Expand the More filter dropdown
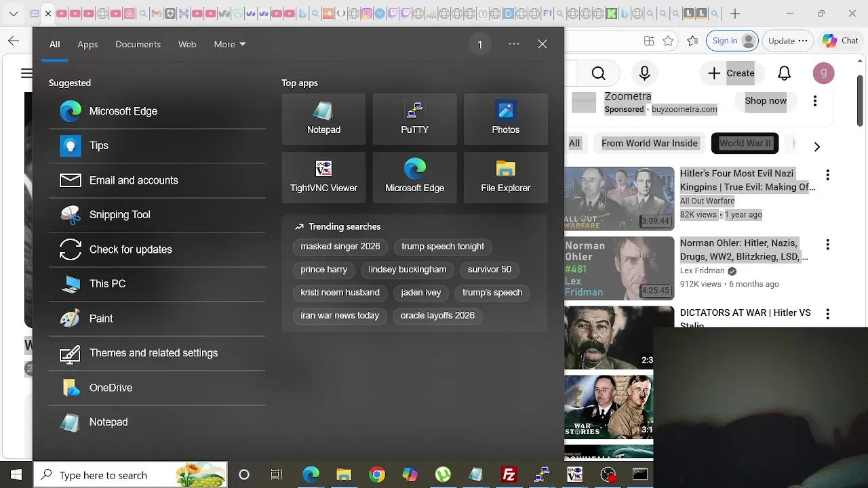This screenshot has height=488, width=868. pyautogui.click(x=230, y=44)
